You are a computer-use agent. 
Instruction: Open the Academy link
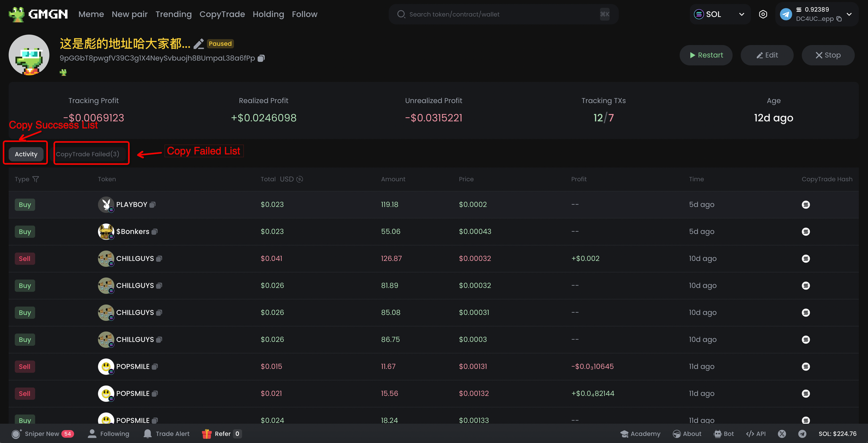point(640,434)
